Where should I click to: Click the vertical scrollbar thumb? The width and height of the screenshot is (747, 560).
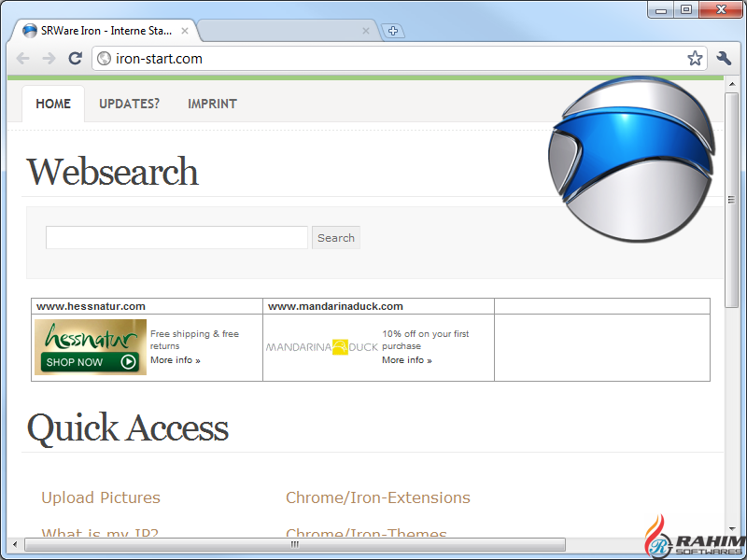732,200
